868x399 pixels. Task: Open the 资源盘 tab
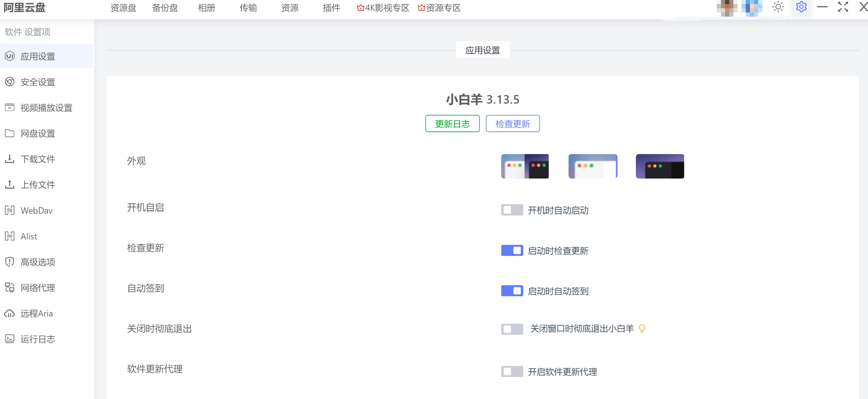[x=123, y=8]
